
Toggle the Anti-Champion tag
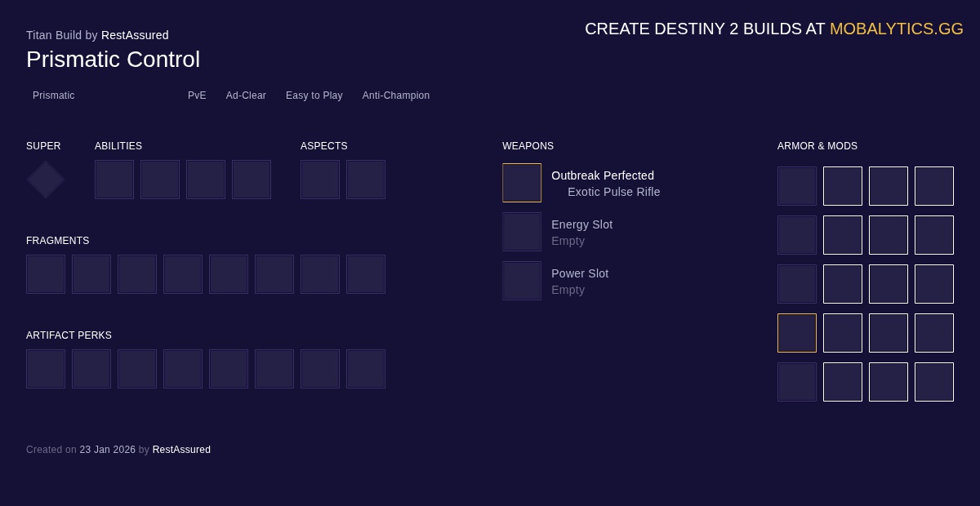pos(395,95)
